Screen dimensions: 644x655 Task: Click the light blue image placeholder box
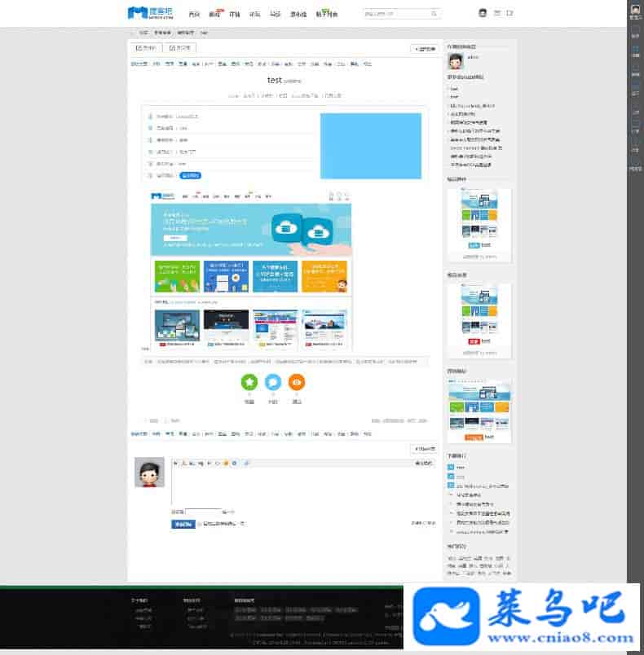click(x=370, y=146)
